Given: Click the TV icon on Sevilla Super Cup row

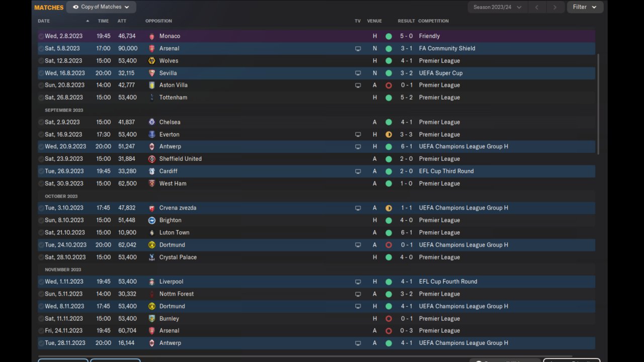Looking at the screenshot, I should (358, 73).
